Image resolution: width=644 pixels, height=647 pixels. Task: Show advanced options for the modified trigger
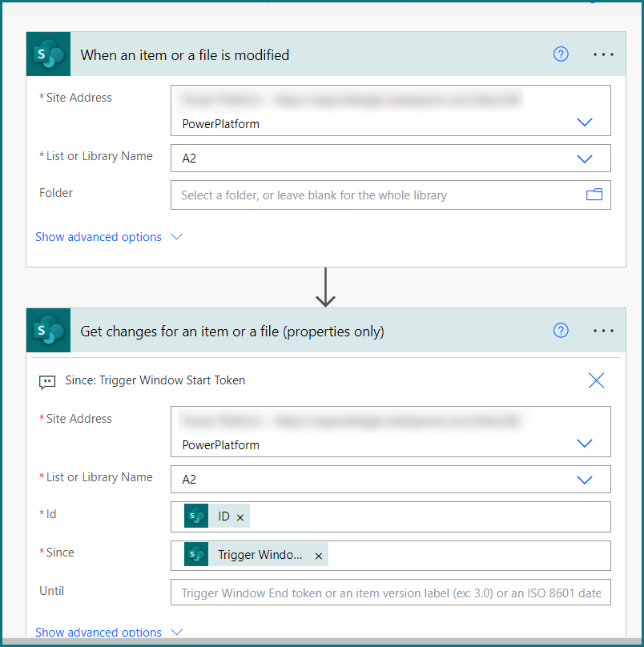coord(109,237)
